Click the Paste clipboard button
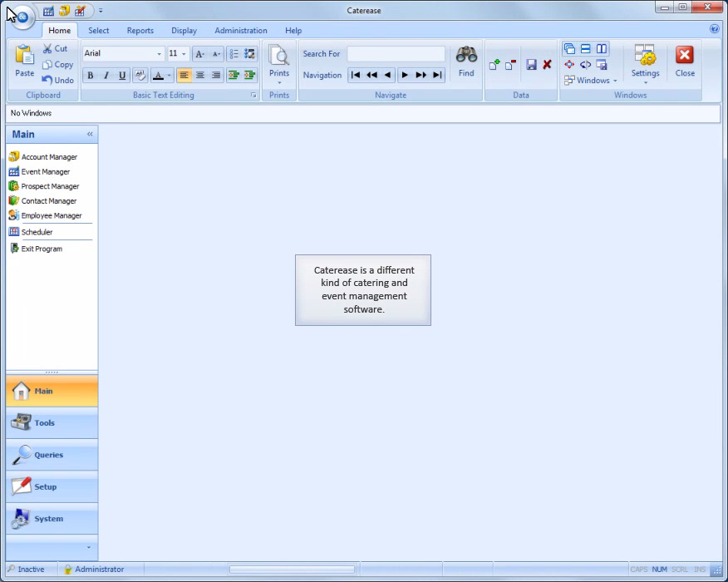 point(25,61)
